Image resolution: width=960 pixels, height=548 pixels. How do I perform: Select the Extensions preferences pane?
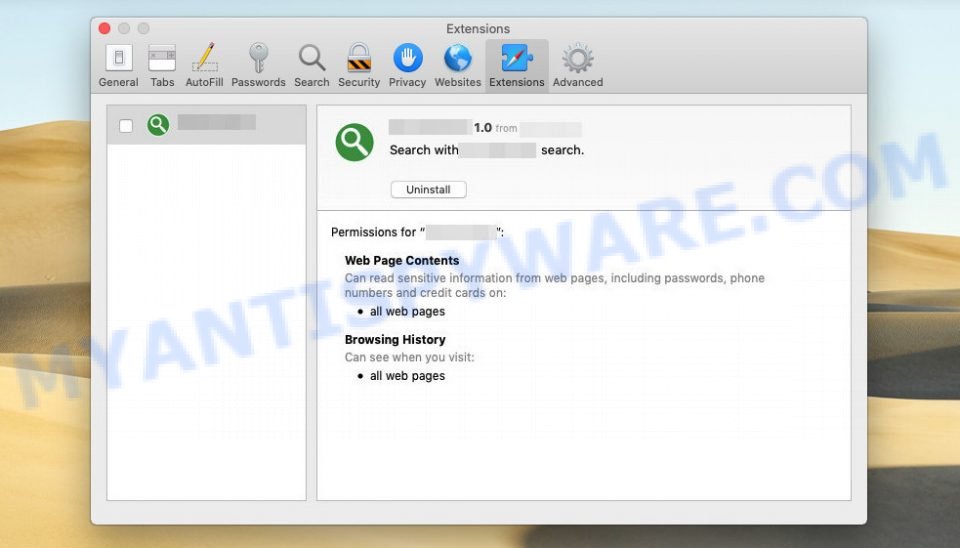tap(517, 66)
